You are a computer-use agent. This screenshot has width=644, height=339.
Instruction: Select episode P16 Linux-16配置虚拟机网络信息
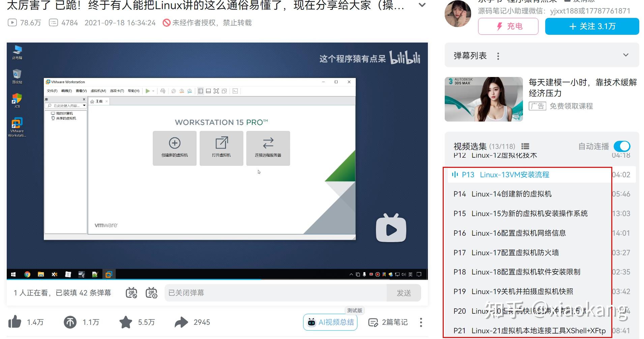point(541,233)
